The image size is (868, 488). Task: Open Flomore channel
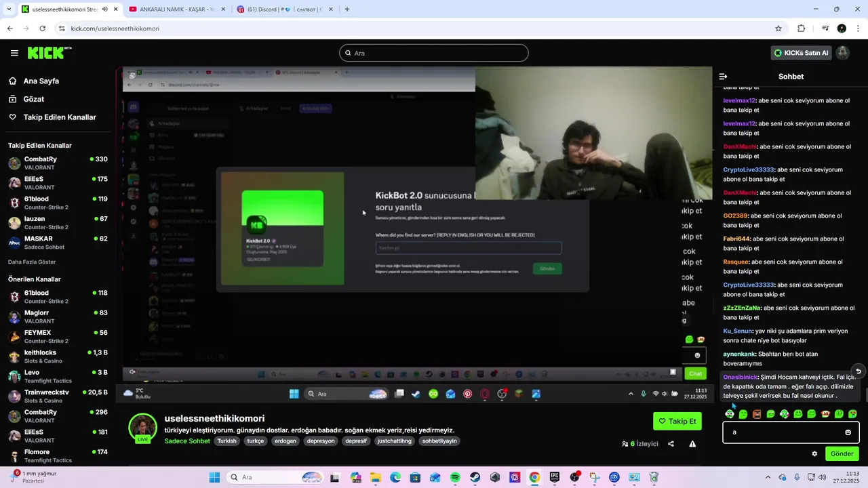(57, 455)
